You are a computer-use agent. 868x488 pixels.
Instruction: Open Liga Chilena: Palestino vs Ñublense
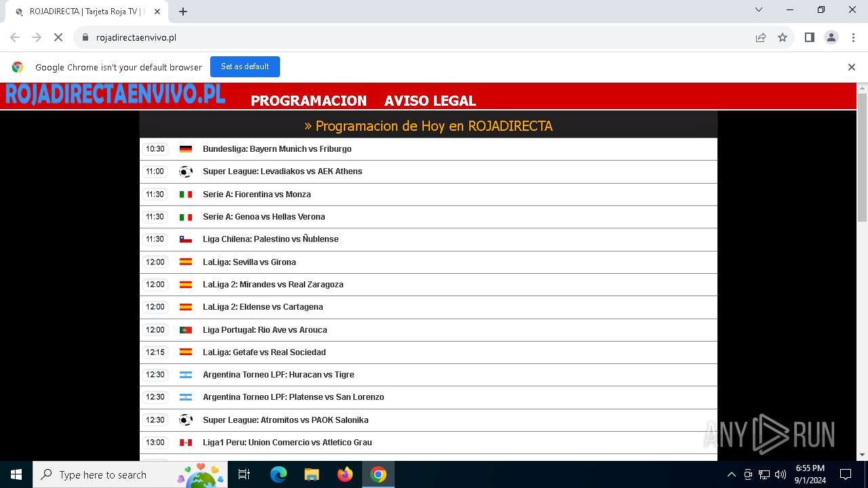pos(271,239)
